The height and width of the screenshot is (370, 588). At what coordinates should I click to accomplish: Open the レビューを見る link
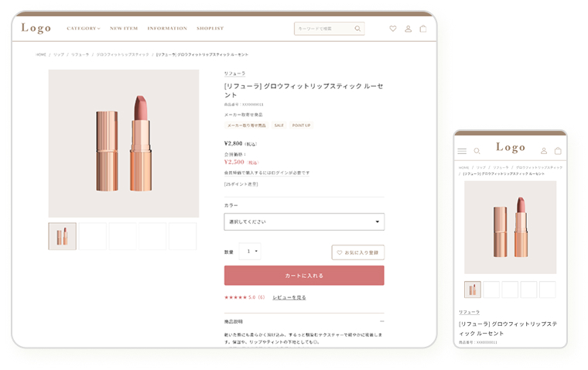coord(289,297)
